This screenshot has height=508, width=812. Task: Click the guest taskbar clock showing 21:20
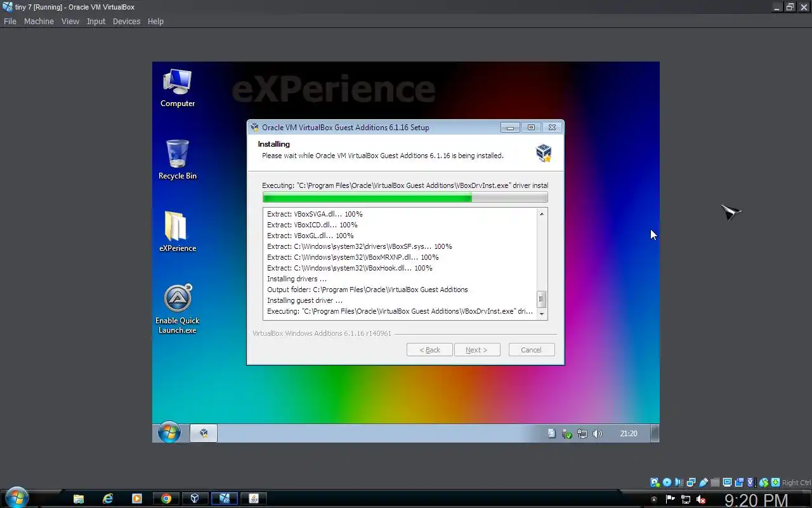click(628, 434)
